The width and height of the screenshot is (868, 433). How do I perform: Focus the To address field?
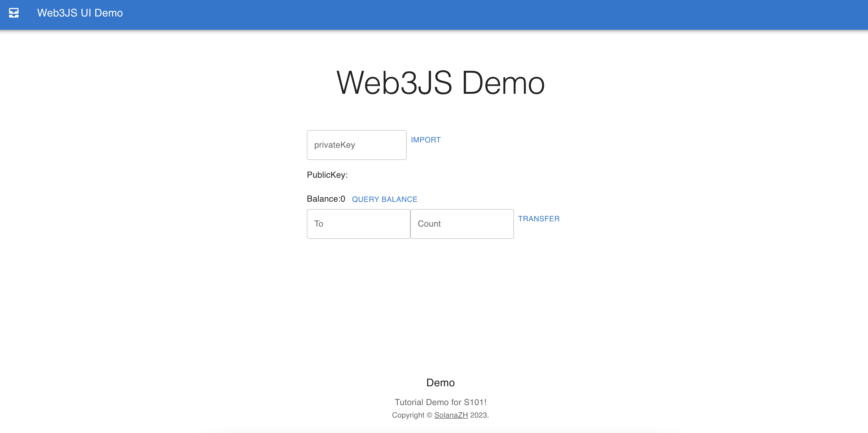click(358, 224)
